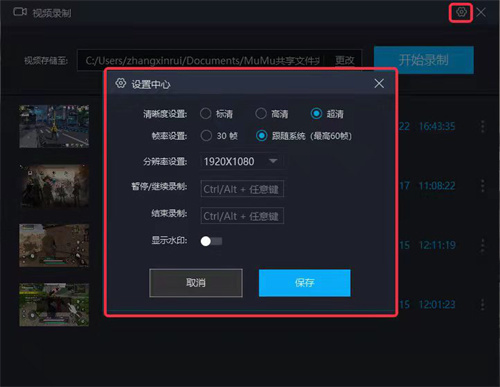Open the first recorded video thumbnail
This screenshot has height=387, width=500.
click(x=54, y=126)
